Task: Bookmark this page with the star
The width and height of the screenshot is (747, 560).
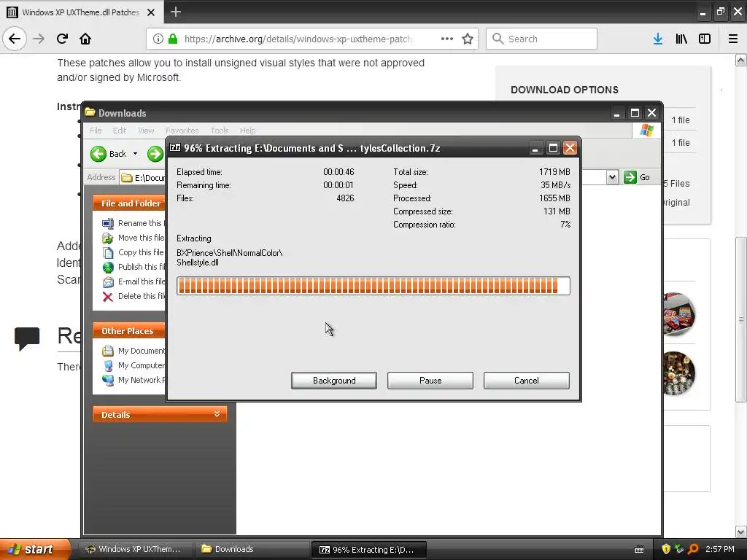Action: pos(468,39)
